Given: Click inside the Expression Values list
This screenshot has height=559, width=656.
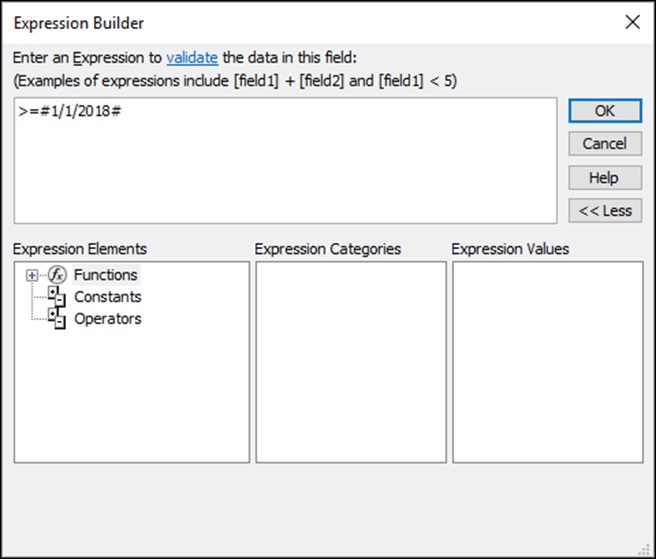Looking at the screenshot, I should [x=548, y=362].
